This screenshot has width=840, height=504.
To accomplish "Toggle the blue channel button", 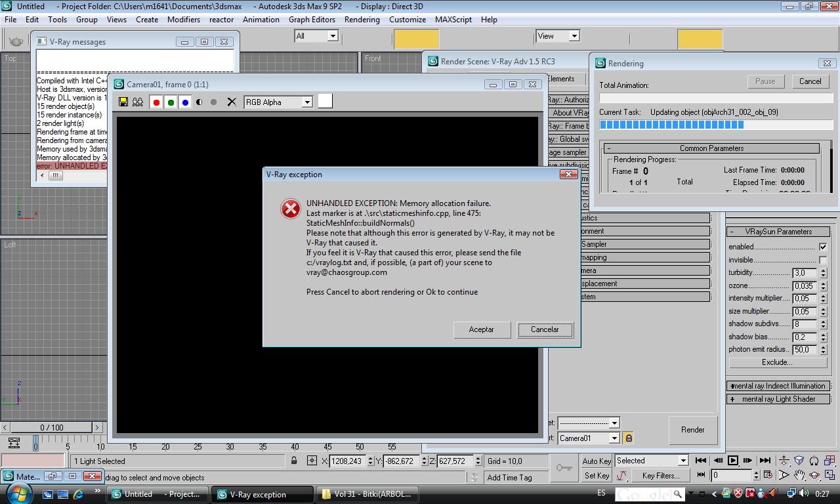I will pos(185,102).
